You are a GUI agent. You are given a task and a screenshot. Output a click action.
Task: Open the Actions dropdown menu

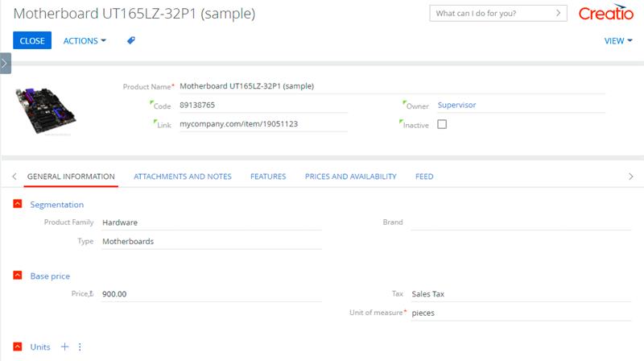click(x=85, y=41)
